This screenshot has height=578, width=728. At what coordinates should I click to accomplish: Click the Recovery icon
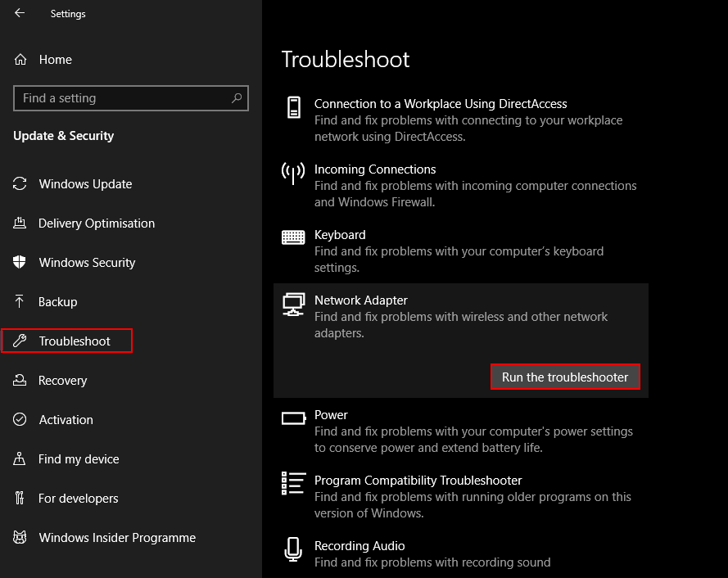pyautogui.click(x=20, y=380)
